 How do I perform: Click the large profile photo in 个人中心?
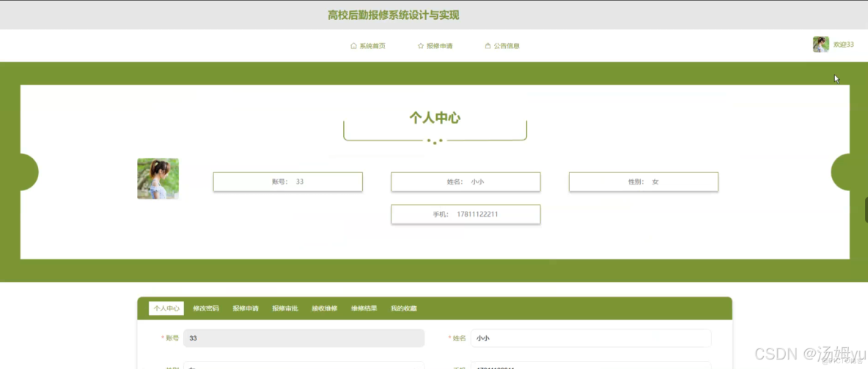coord(158,179)
